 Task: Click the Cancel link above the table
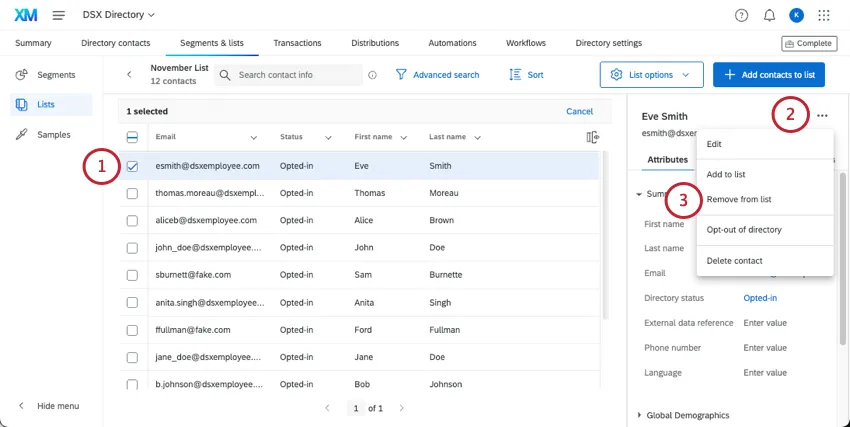tap(579, 111)
